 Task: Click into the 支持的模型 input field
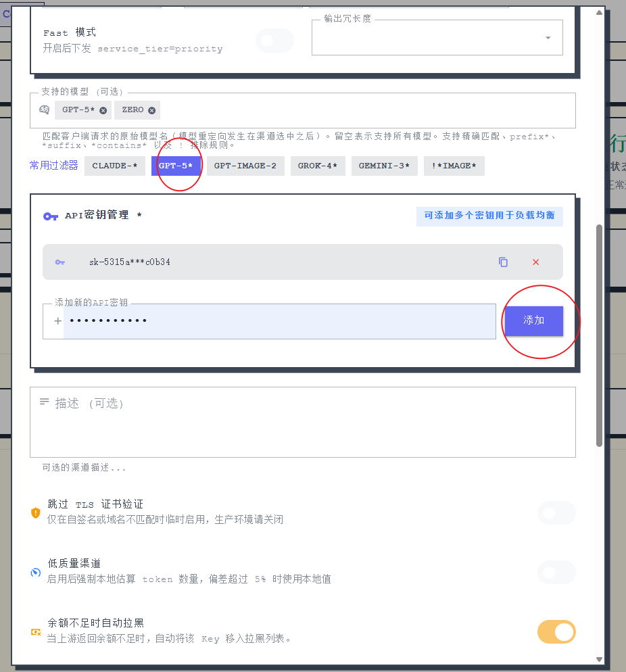tap(302, 111)
